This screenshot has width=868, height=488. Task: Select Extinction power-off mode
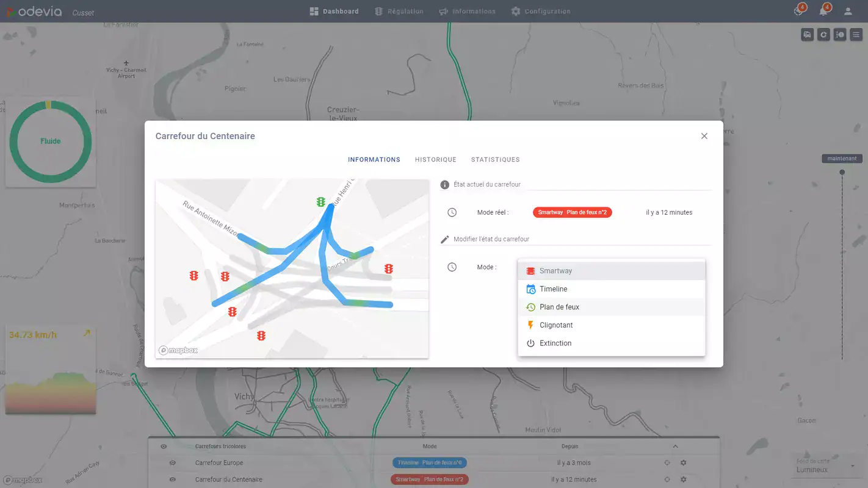(x=555, y=343)
